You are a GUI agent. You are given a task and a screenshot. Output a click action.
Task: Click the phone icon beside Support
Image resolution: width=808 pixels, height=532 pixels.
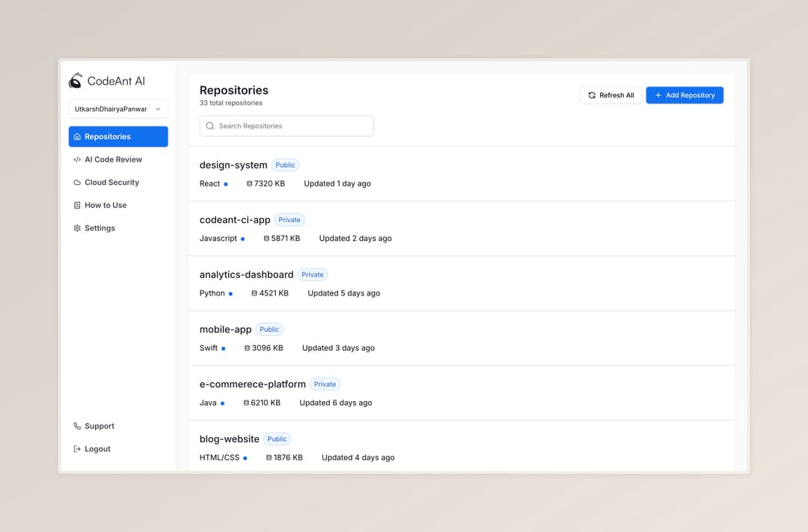coord(77,426)
